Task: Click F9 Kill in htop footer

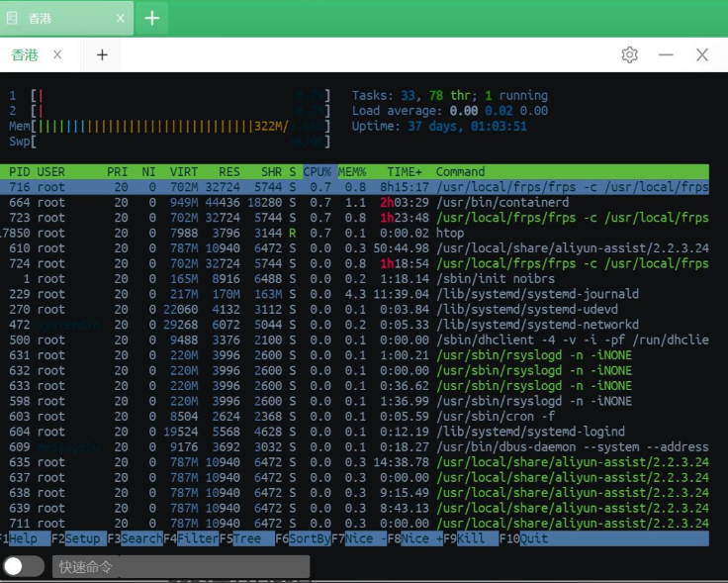Action: click(471, 538)
